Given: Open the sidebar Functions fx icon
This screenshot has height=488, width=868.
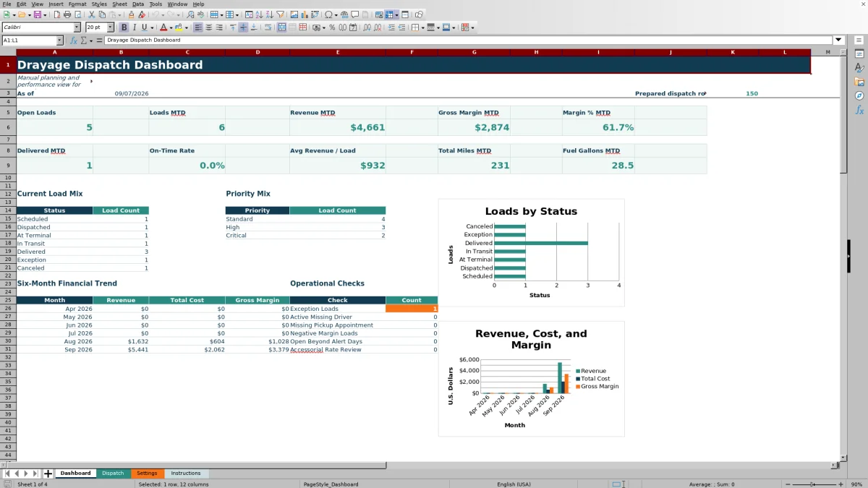Looking at the screenshot, I should coord(859,110).
